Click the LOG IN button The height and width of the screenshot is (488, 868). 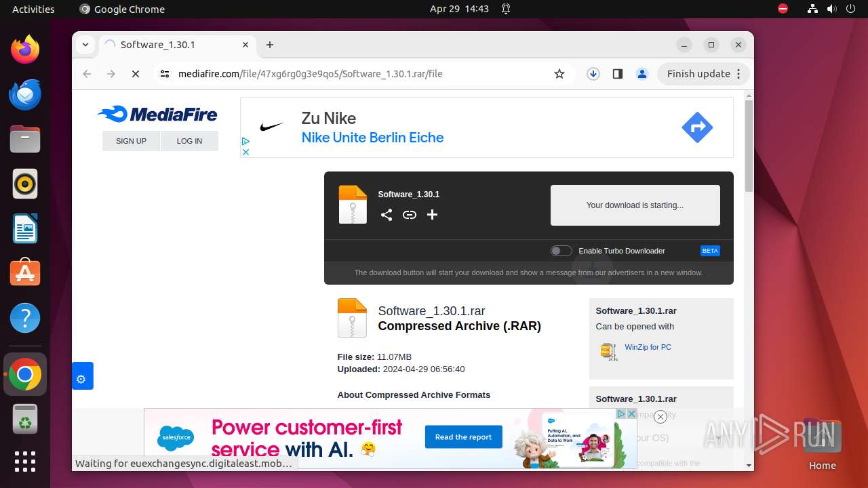coord(189,141)
